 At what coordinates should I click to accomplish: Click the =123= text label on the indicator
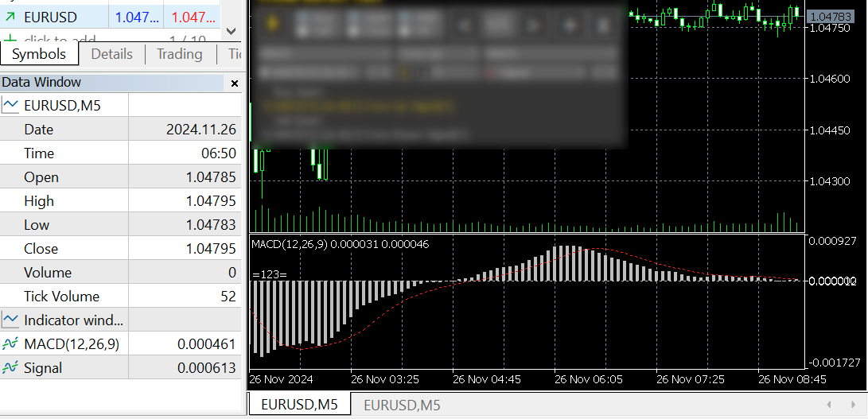270,274
